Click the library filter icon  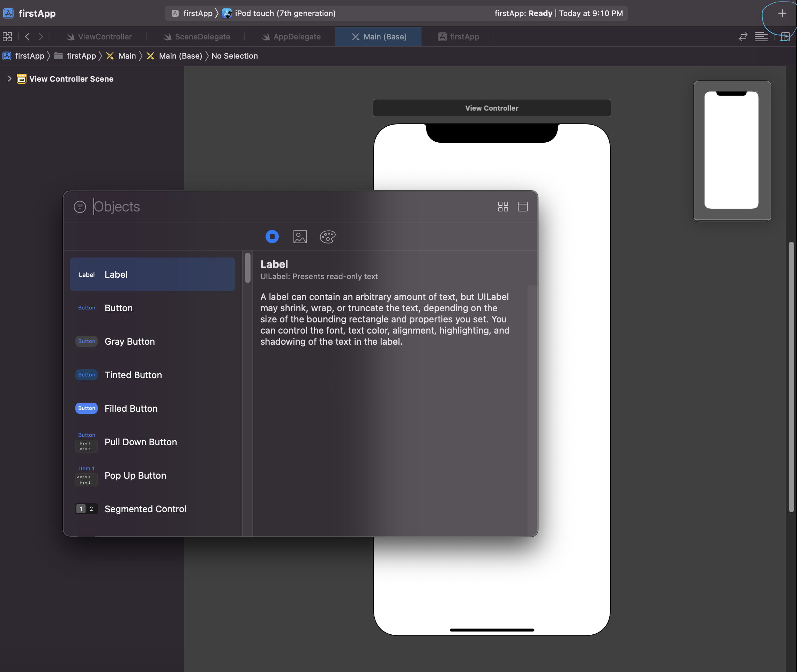[x=80, y=207]
